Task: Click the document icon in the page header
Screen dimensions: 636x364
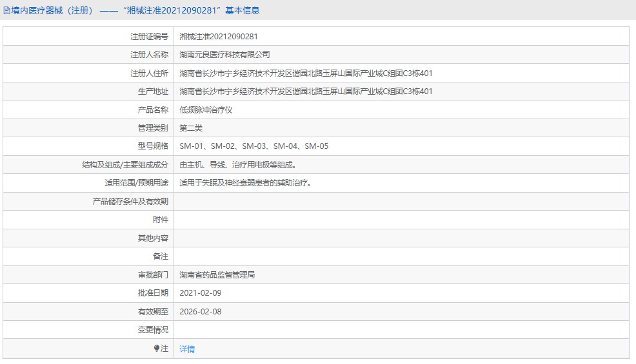Action: pyautogui.click(x=6, y=10)
